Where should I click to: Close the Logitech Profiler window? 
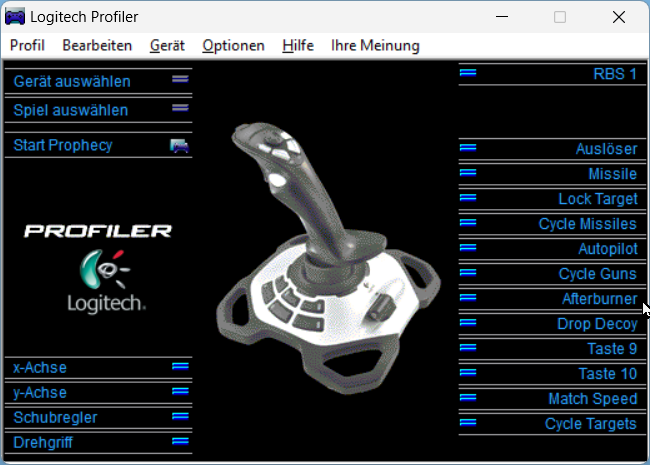pos(619,17)
